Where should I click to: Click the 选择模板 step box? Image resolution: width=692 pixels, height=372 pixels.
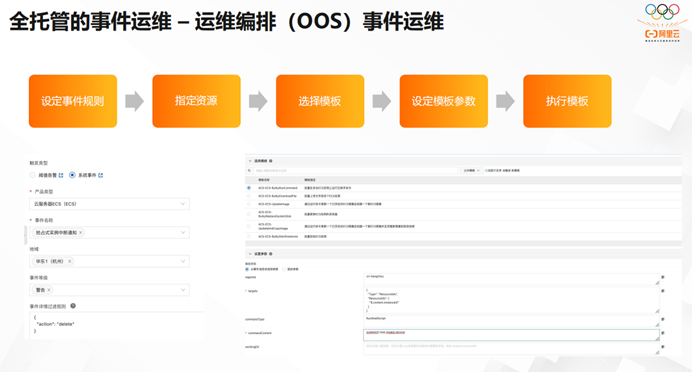(x=320, y=101)
